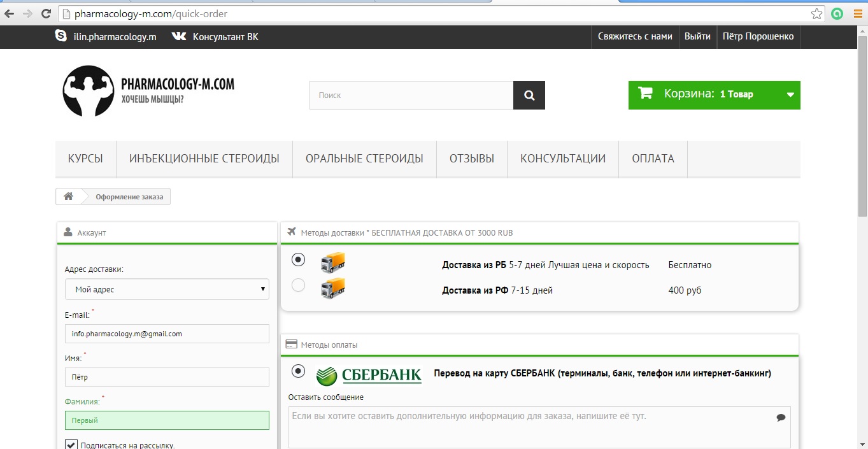This screenshot has height=449, width=868.
Task: Click the Выйти logout link
Action: [697, 36]
